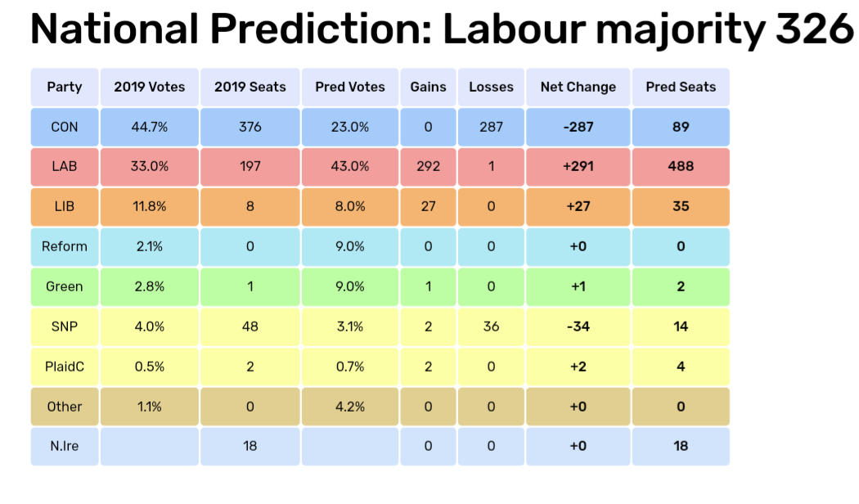Click the Pred Seats column header

tap(681, 87)
